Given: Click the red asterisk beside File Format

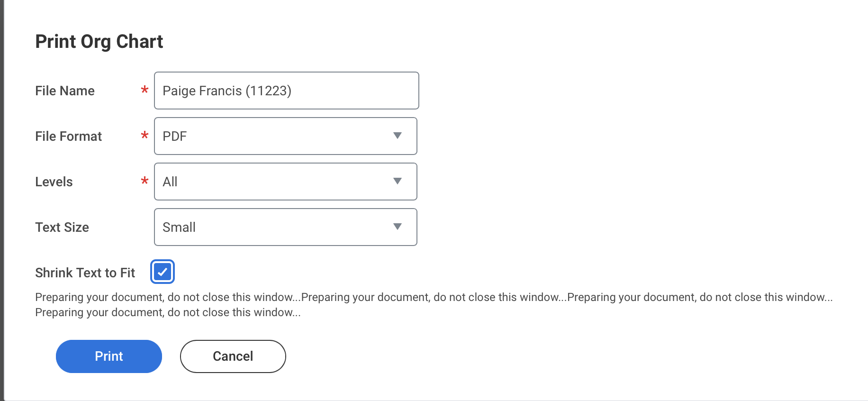Looking at the screenshot, I should [145, 135].
